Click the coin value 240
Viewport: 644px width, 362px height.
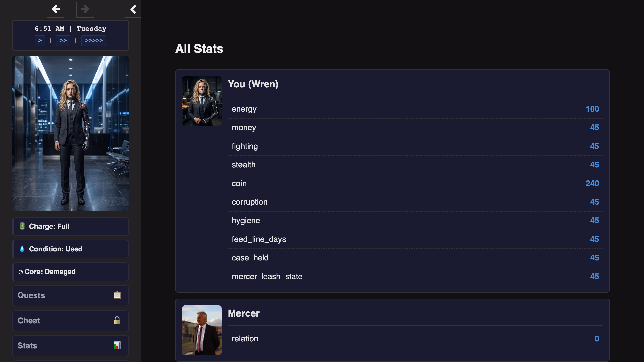click(592, 183)
